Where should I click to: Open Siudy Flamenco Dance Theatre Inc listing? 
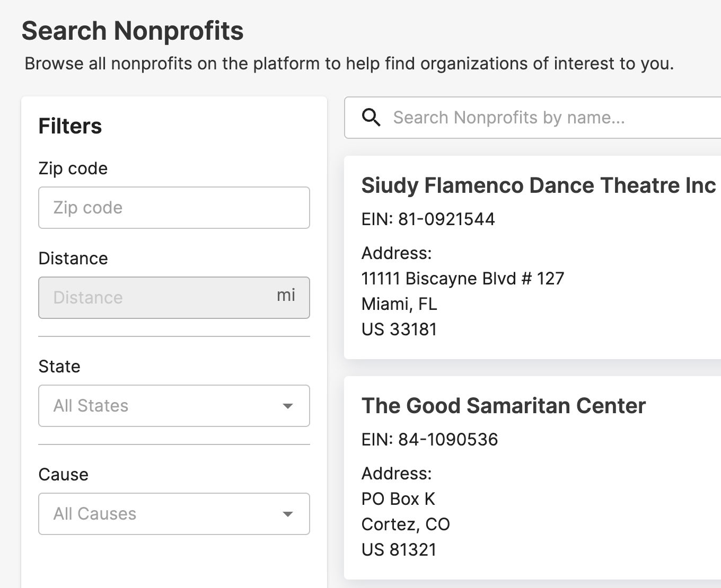[x=538, y=185]
